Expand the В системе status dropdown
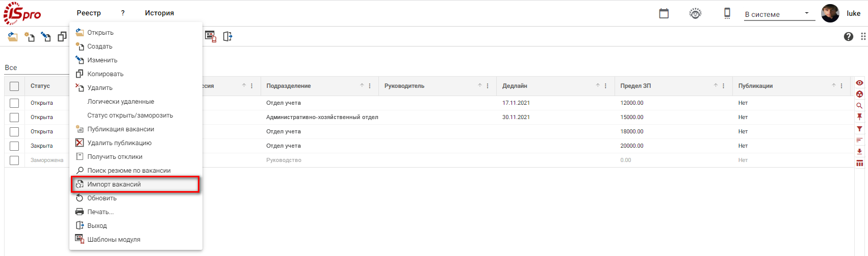The image size is (868, 256). (779, 14)
